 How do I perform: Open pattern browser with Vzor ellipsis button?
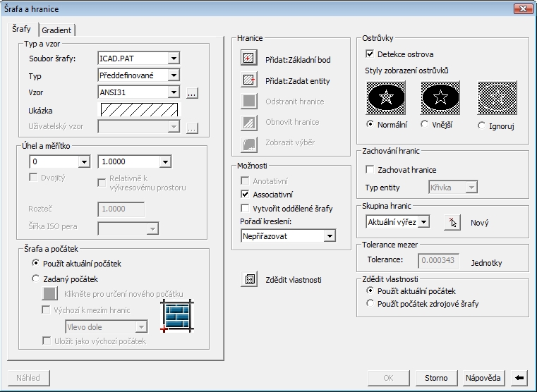[x=193, y=92]
